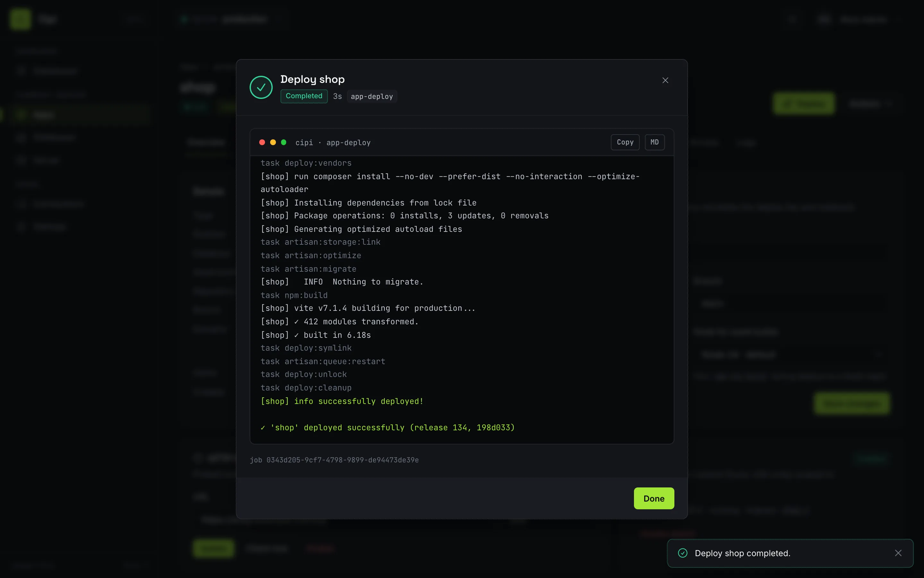Click the 'task deploy:vendors' log line
924x578 pixels.
pyautogui.click(x=306, y=163)
